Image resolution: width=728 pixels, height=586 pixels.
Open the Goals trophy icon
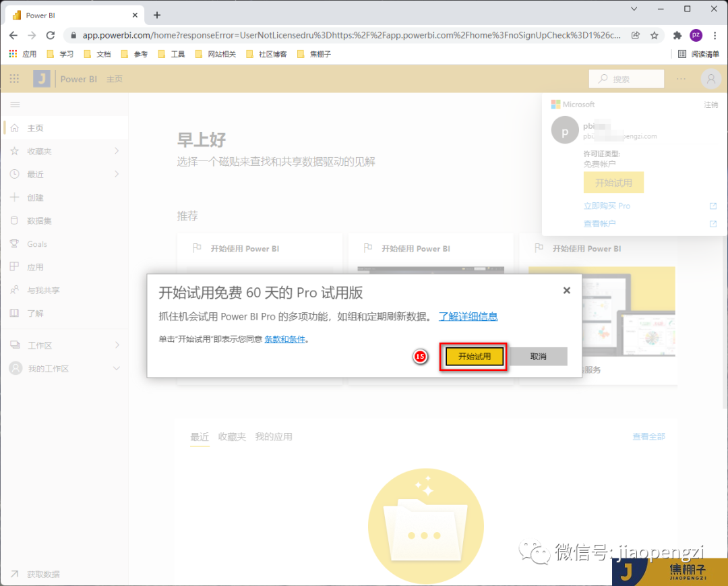point(14,244)
